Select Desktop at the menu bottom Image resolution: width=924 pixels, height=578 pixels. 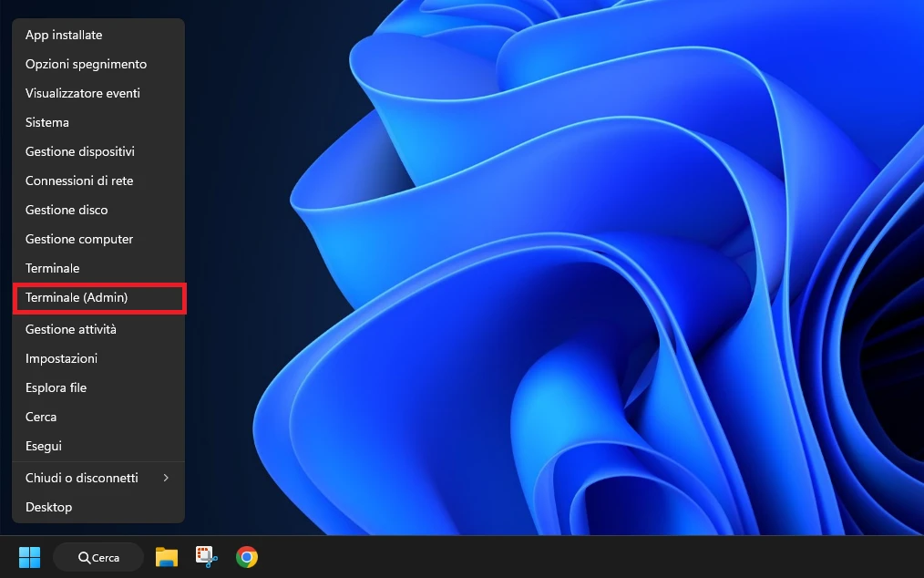pos(98,507)
